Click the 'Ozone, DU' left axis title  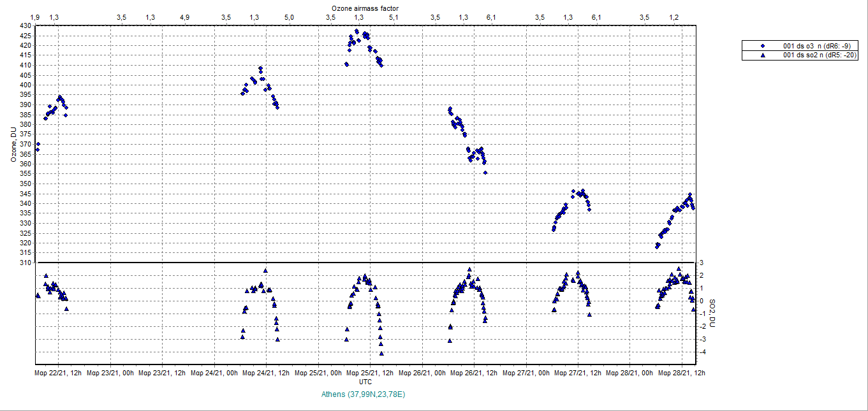point(13,144)
